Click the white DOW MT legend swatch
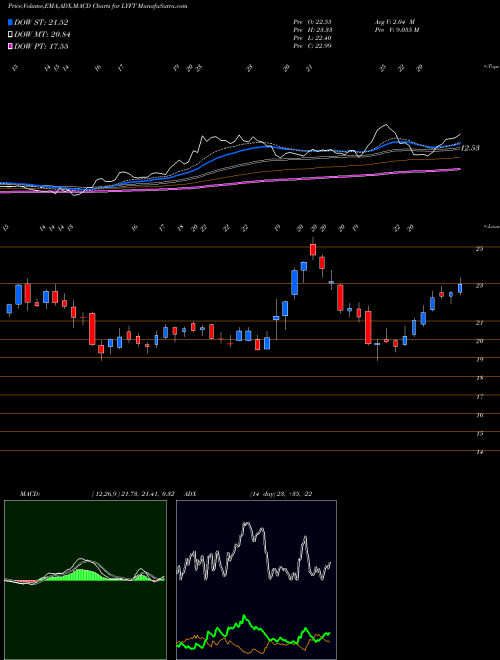 click(x=10, y=35)
